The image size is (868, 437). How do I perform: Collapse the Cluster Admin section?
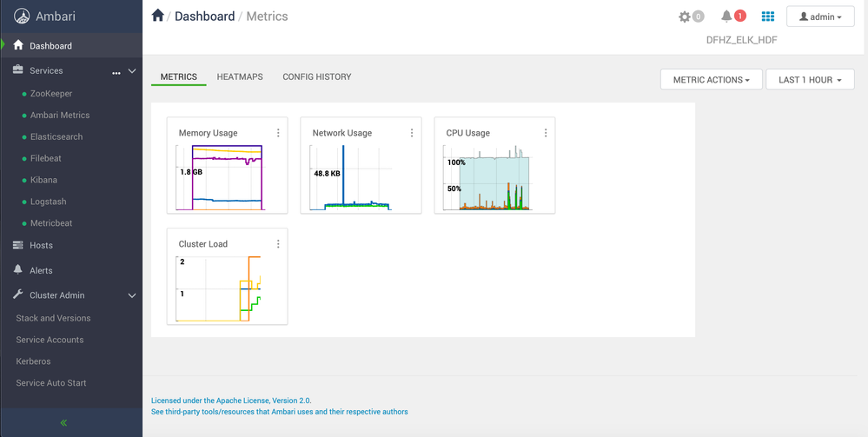132,295
